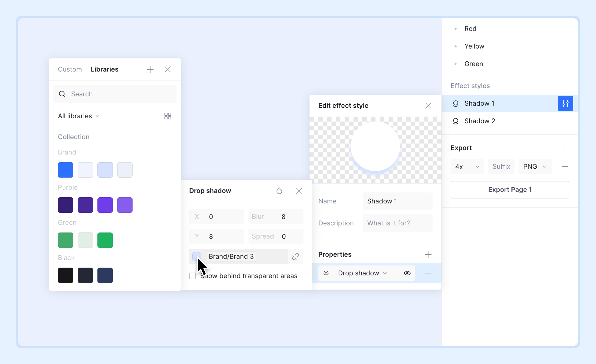Pick the lightest Purple swatch
Image resolution: width=596 pixels, height=364 pixels.
pos(125,205)
